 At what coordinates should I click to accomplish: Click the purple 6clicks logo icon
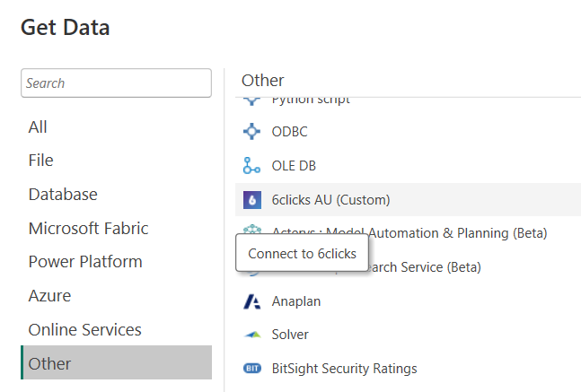click(252, 200)
